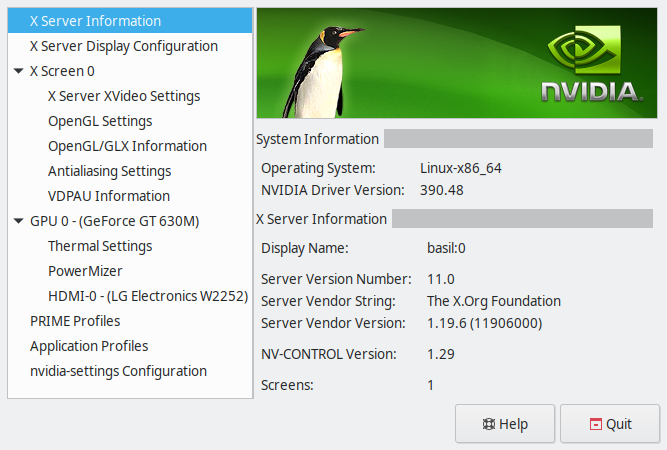Open Application Profiles
667x450 pixels.
point(89,346)
